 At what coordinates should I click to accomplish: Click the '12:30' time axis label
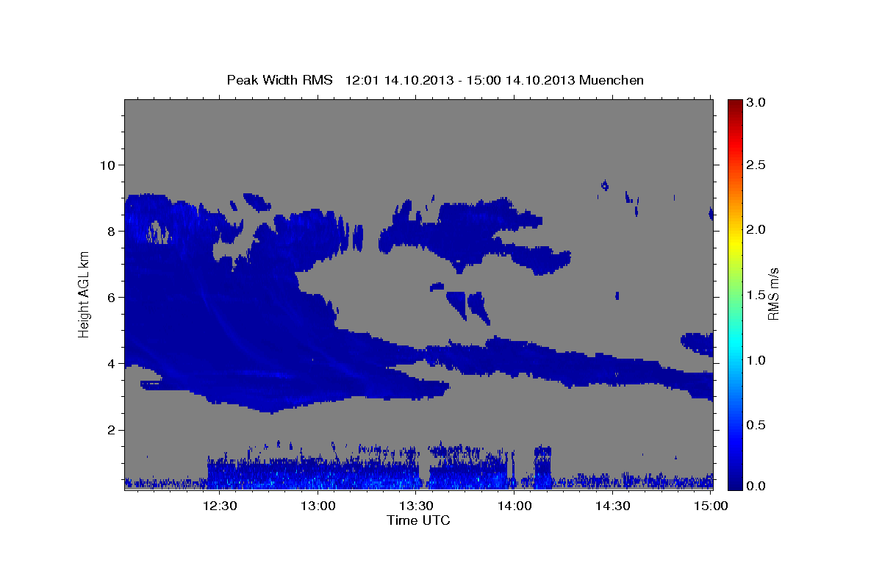(220, 506)
